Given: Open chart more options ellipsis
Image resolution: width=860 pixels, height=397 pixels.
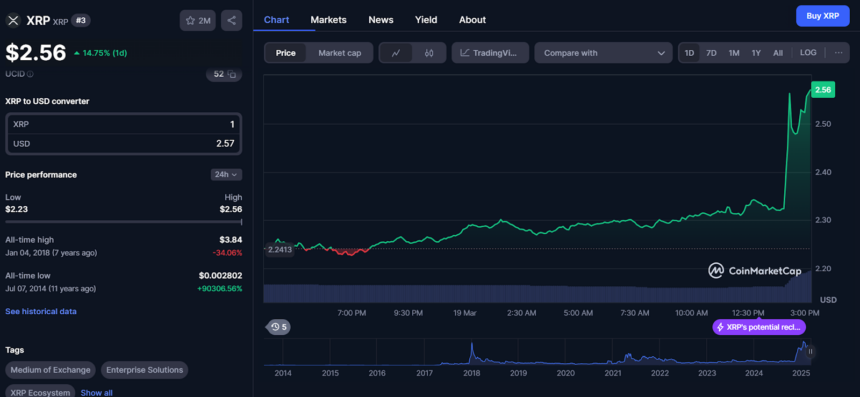Looking at the screenshot, I should point(838,53).
